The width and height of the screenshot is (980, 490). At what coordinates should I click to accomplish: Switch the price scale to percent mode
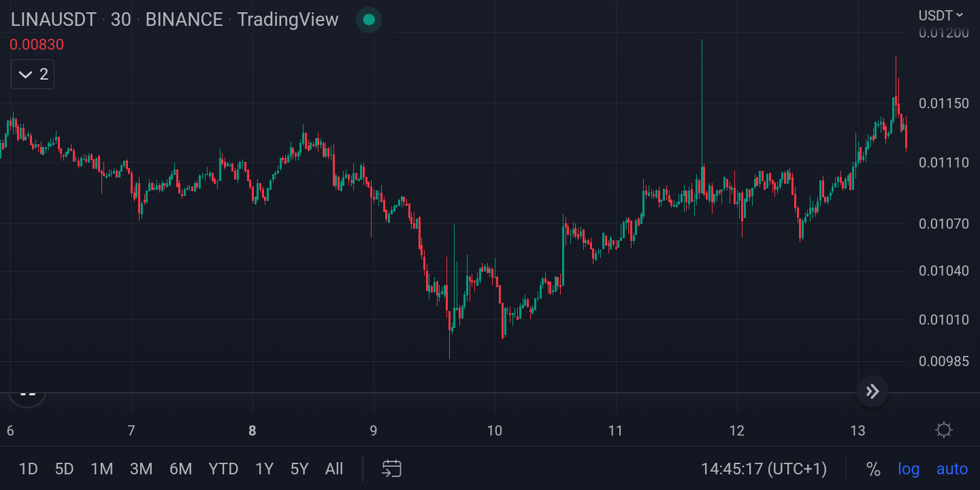875,469
